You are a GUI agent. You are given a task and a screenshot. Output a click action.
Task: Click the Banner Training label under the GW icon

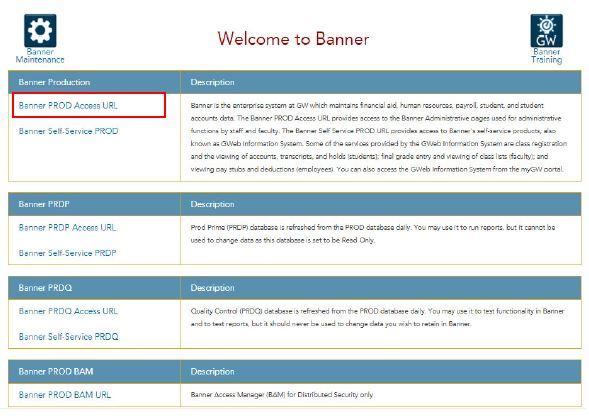click(547, 56)
